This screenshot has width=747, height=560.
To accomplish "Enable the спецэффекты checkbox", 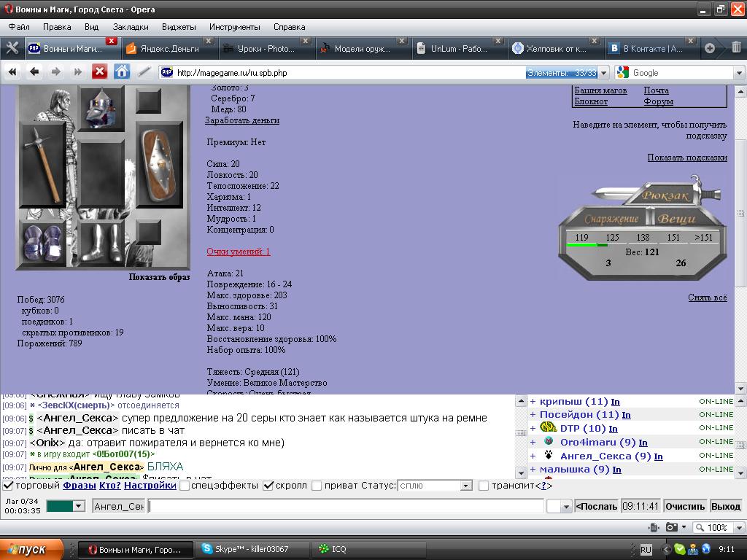I will 185,486.
